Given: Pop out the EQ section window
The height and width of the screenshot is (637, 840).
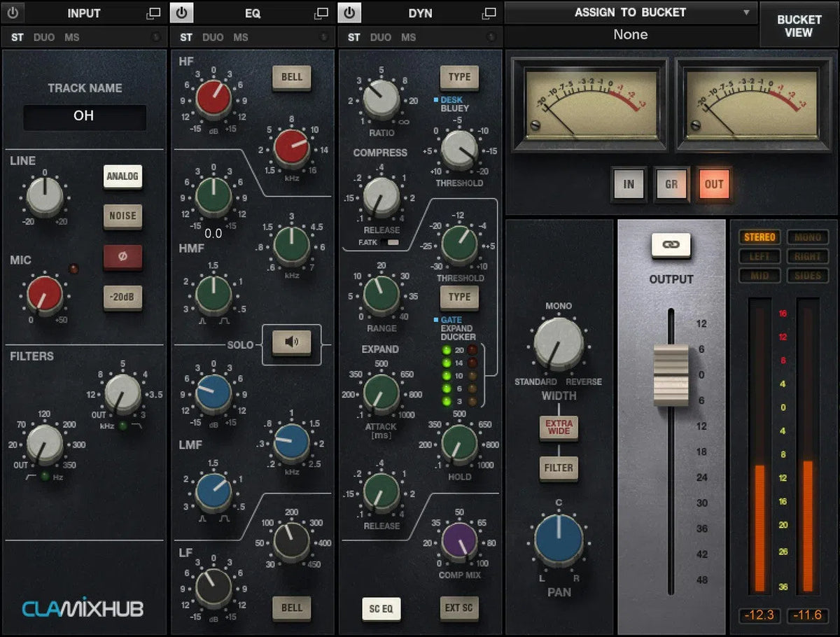Looking at the screenshot, I should point(321,13).
